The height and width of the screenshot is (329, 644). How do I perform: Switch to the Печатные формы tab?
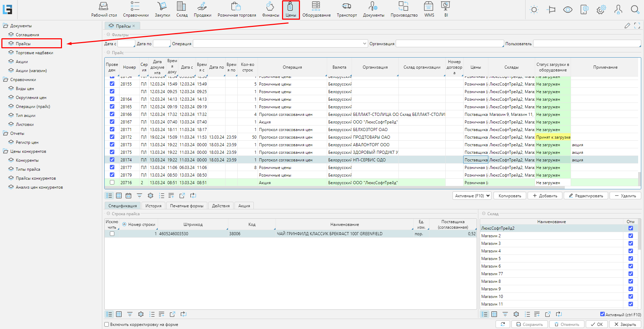click(x=186, y=206)
